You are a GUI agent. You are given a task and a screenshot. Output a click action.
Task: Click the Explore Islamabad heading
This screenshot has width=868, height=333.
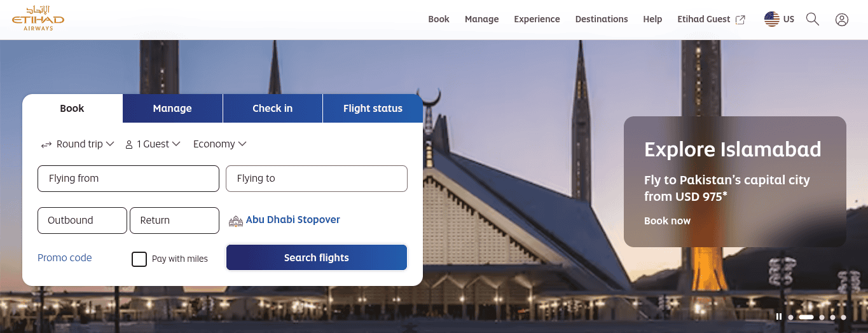(x=733, y=149)
